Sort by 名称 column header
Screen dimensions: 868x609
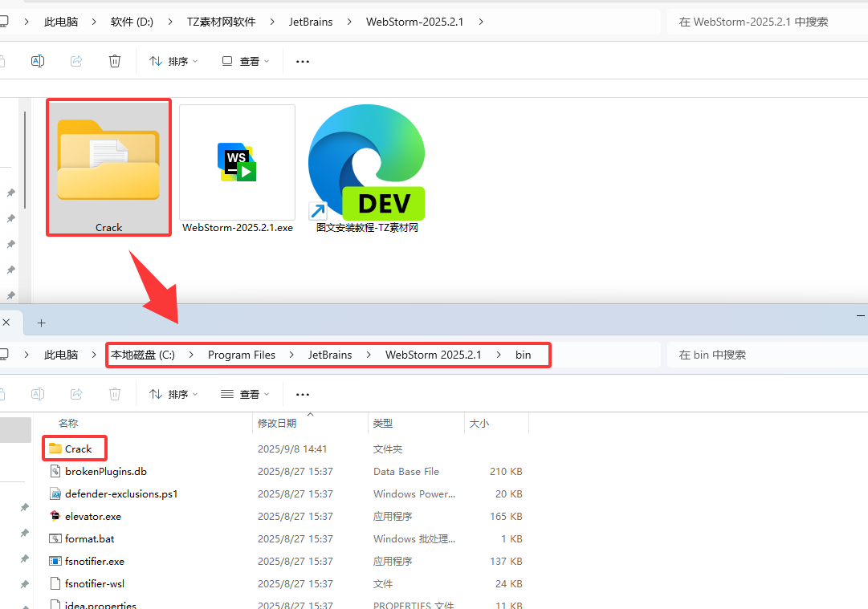tap(68, 423)
